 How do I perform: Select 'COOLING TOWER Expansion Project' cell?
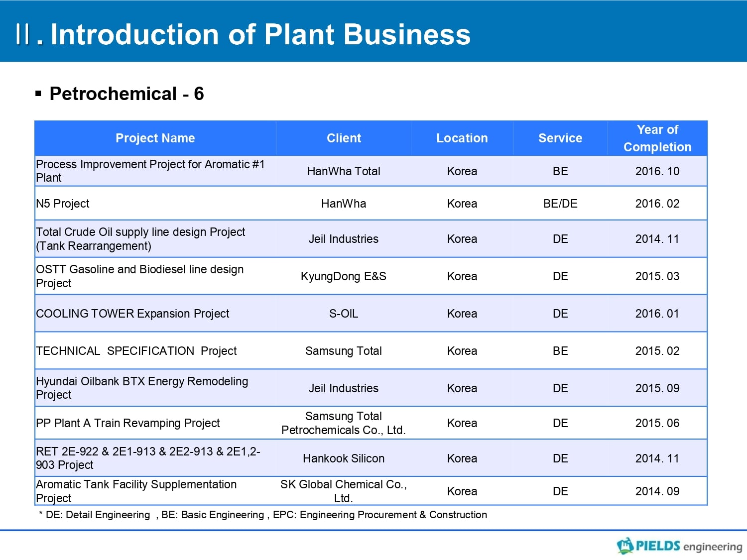[x=155, y=313]
